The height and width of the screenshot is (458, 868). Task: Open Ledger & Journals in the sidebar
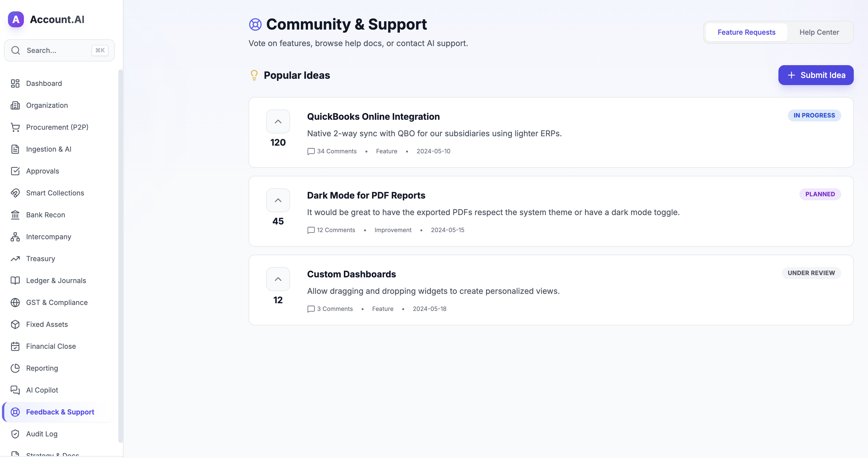[56, 280]
